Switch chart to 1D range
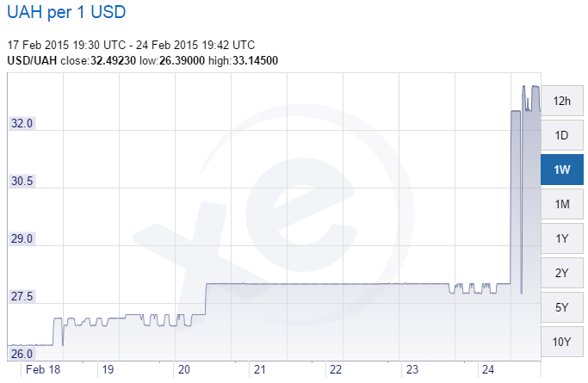This screenshot has height=383, width=588. [x=562, y=135]
